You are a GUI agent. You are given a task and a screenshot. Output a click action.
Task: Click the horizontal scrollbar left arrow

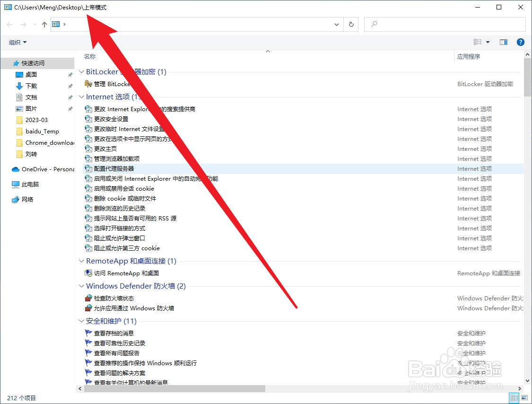tap(80, 388)
